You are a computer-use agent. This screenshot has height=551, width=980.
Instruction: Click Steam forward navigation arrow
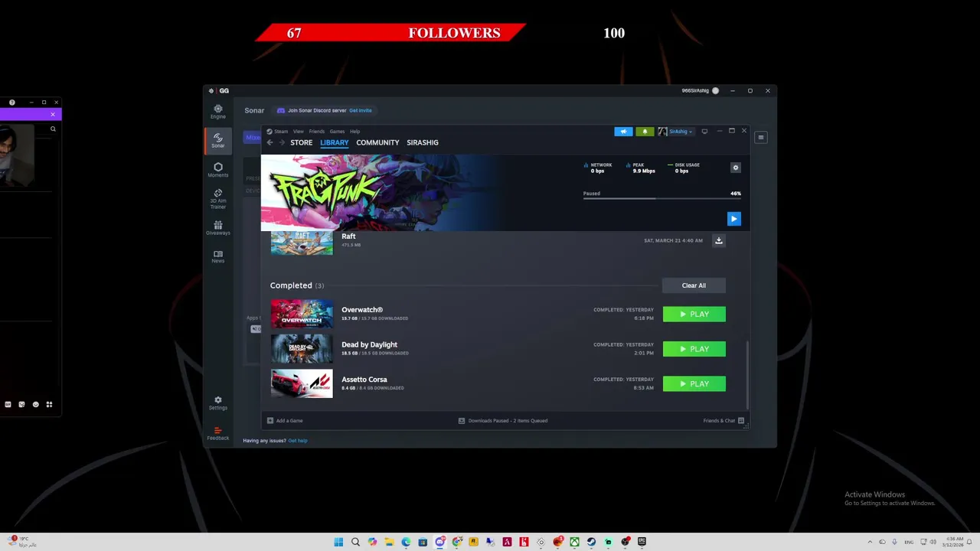point(281,142)
